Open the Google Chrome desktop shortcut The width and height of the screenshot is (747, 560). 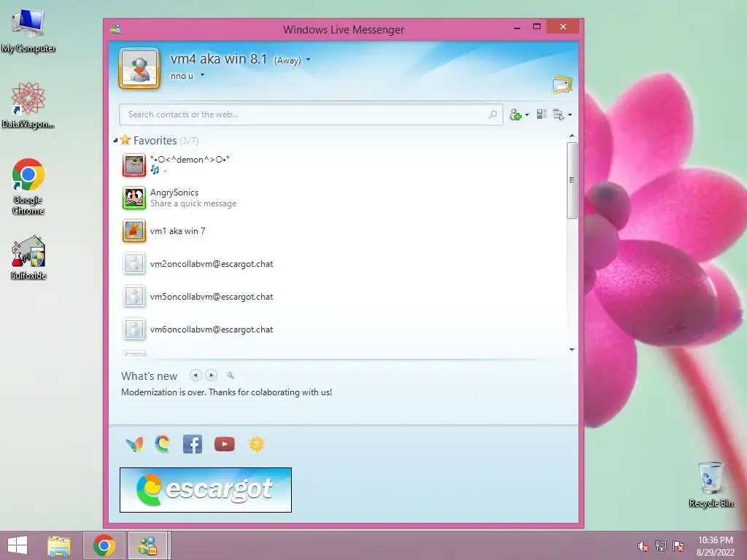(28, 186)
